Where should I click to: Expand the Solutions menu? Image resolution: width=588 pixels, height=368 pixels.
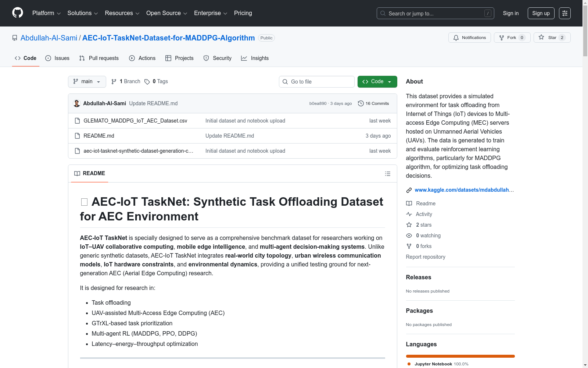pos(83,13)
